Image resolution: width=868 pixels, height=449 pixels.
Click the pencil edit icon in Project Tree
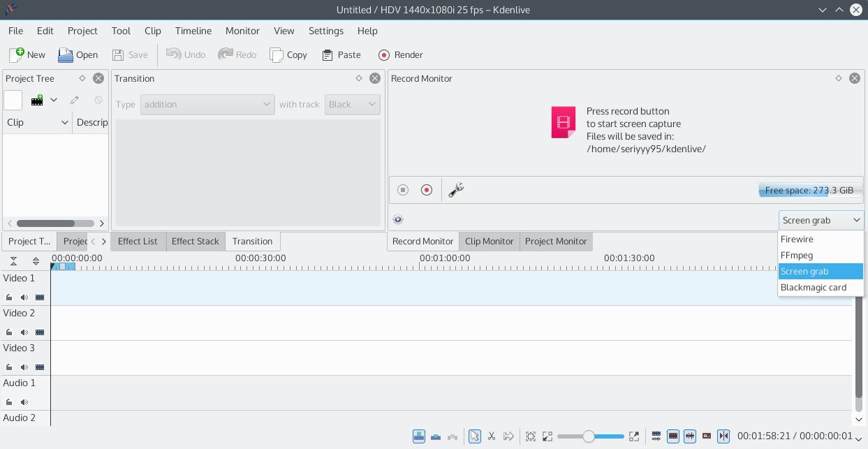point(74,100)
